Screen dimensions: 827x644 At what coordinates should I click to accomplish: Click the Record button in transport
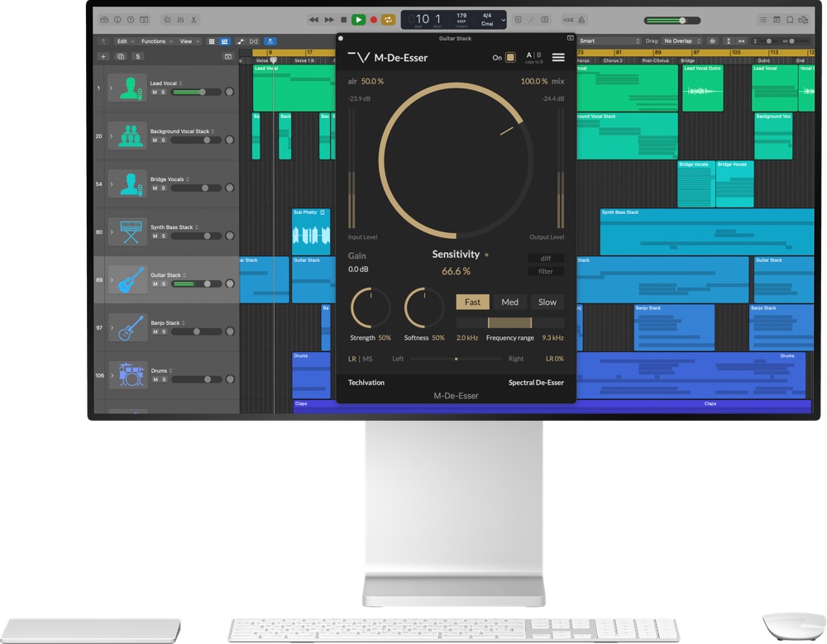coord(373,19)
